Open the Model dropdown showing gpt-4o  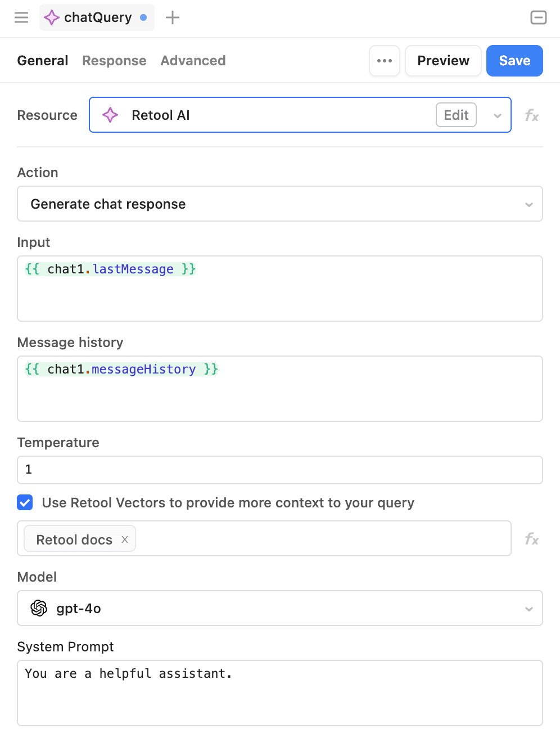coord(279,608)
